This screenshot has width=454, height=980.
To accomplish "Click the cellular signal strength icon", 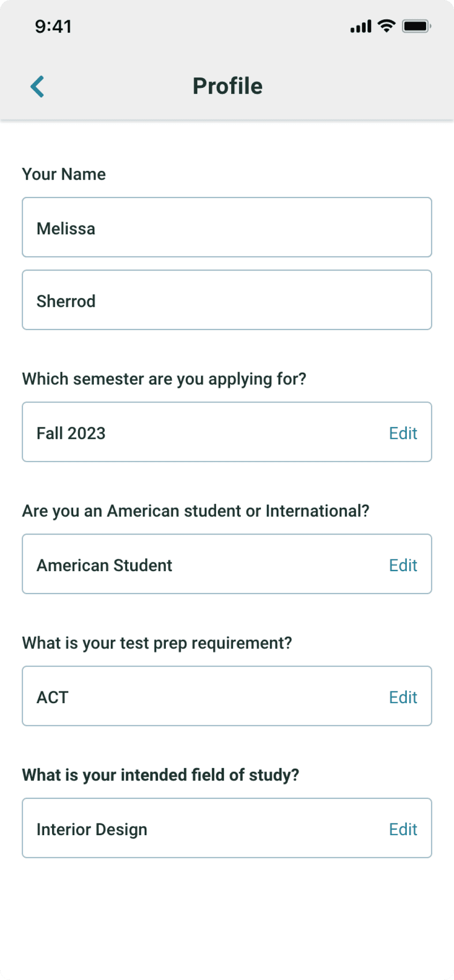I will pos(360,26).
